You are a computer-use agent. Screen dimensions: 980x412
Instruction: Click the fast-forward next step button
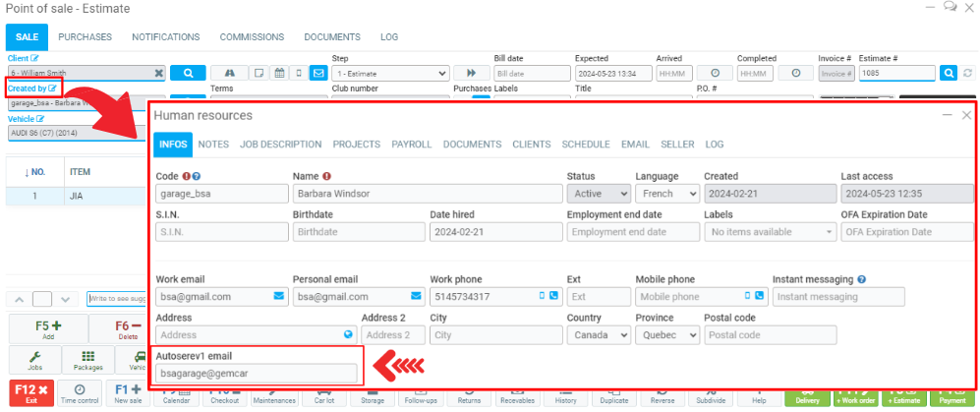pos(471,73)
